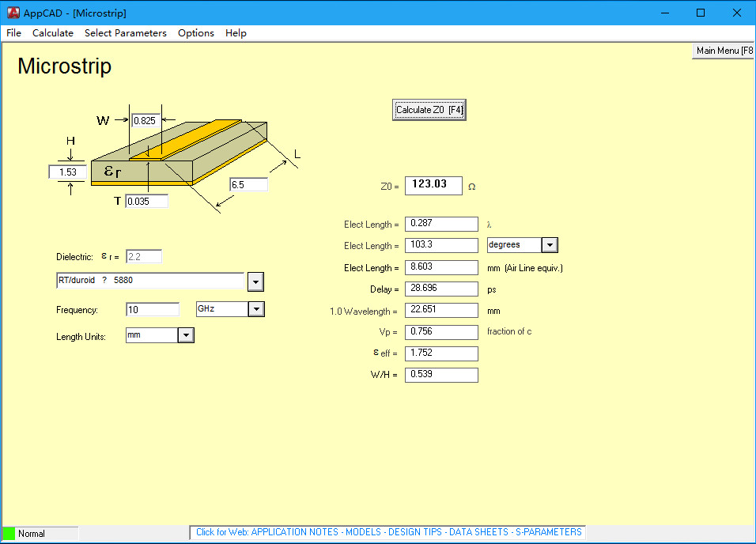756x544 pixels.
Task: Open the degrees unit dropdown
Action: click(x=550, y=245)
